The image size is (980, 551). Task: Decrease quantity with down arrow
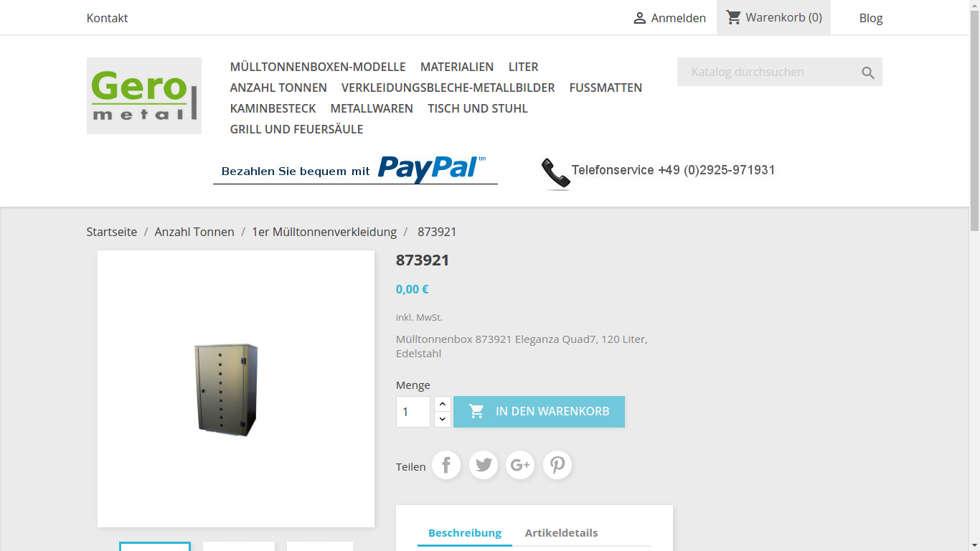[x=443, y=419]
